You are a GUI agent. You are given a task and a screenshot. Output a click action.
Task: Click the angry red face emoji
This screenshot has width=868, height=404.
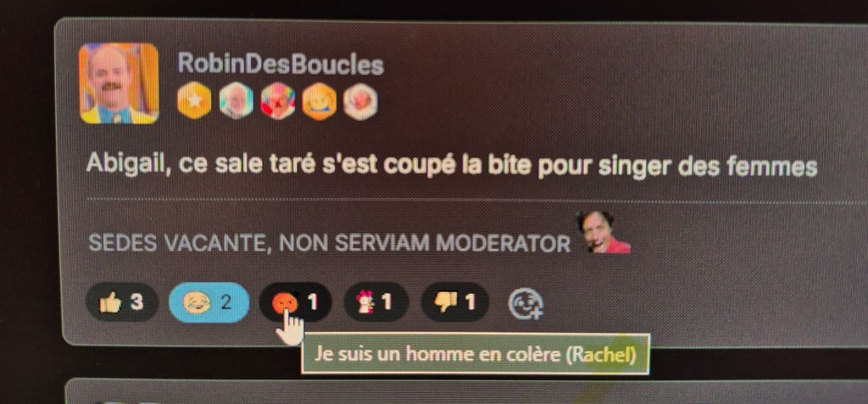286,302
